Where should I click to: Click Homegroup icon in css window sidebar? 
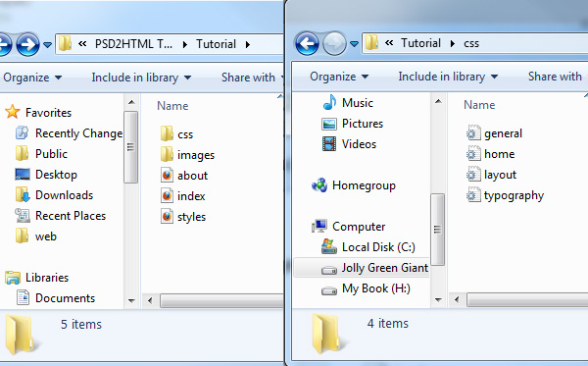(x=319, y=185)
